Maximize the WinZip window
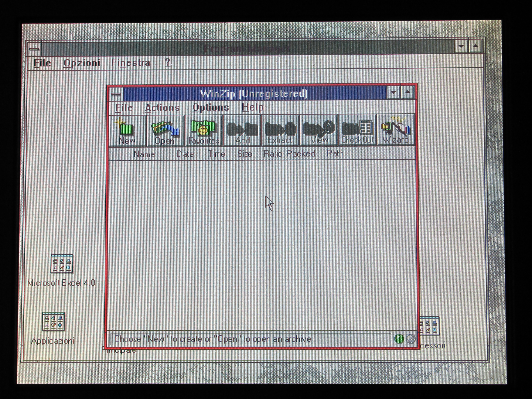The height and width of the screenshot is (399, 532). coord(408,92)
